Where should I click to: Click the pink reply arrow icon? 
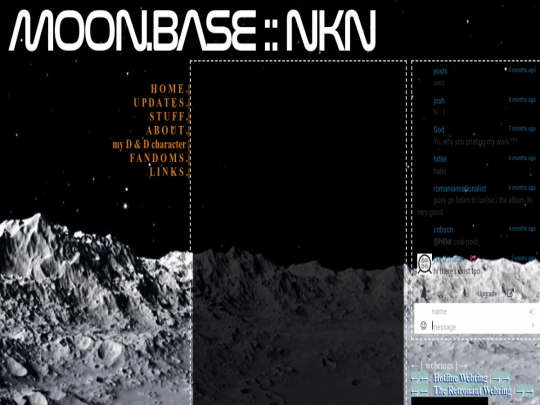point(473,258)
